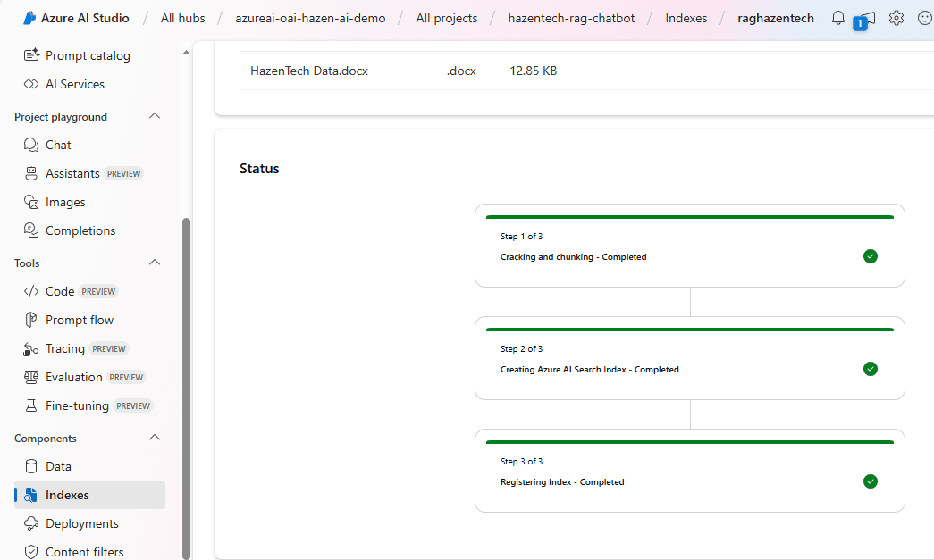Image resolution: width=934 pixels, height=560 pixels.
Task: Click the feedback smiley face icon
Action: point(924,18)
